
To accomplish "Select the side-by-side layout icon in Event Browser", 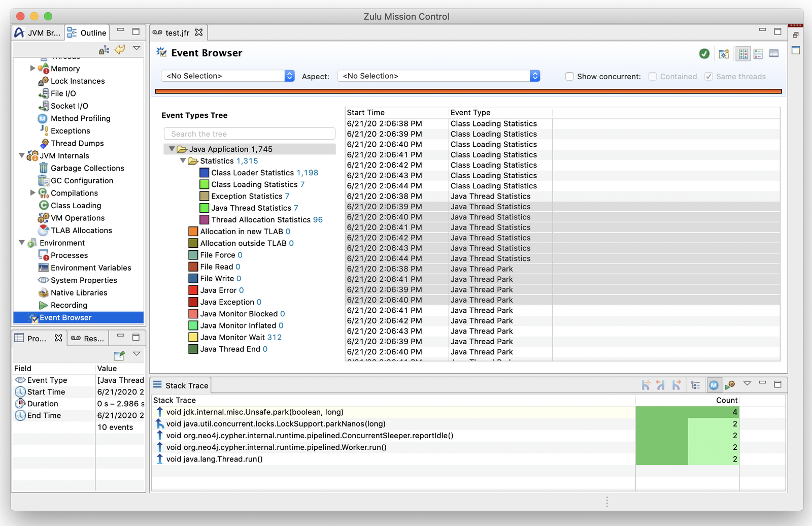I will pos(743,53).
